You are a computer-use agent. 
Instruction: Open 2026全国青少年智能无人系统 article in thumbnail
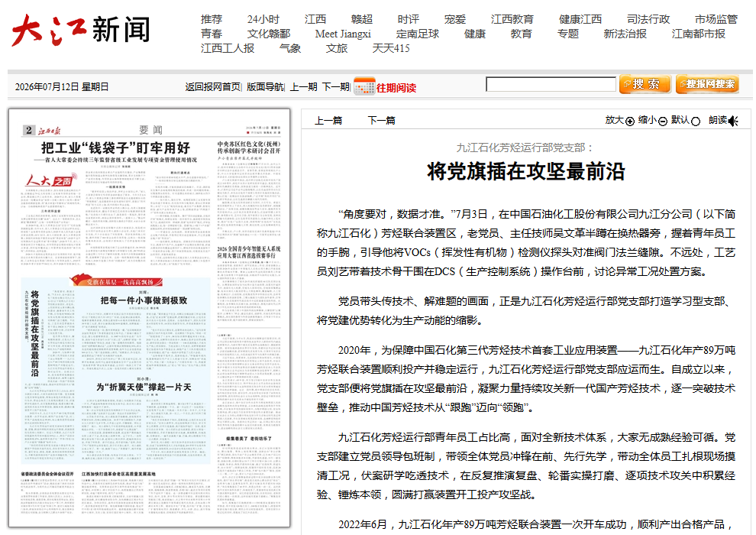point(248,252)
